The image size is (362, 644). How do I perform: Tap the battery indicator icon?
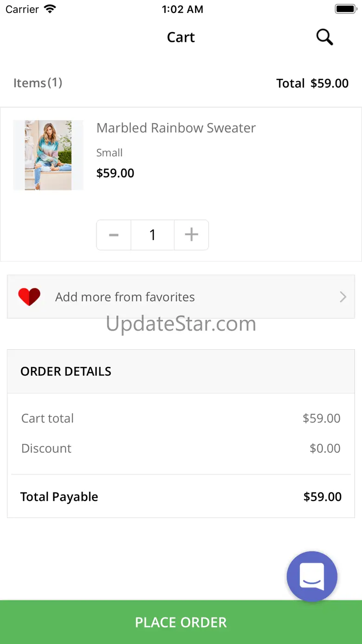pos(345,9)
